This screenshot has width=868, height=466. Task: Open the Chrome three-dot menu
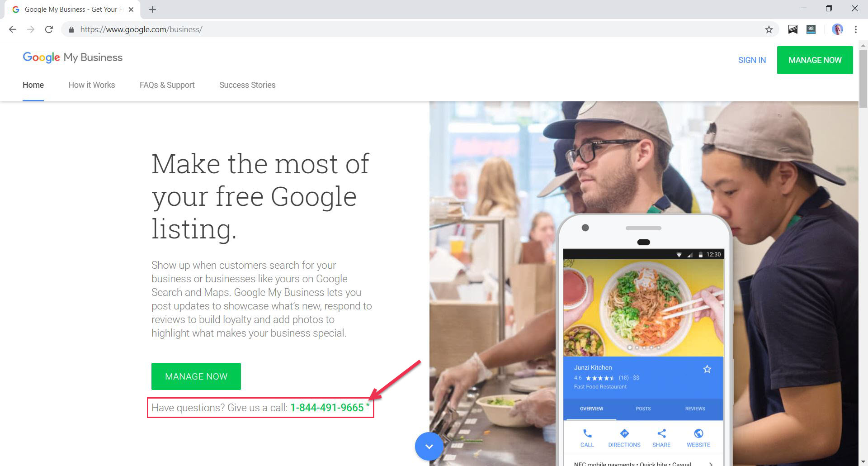pyautogui.click(x=855, y=29)
